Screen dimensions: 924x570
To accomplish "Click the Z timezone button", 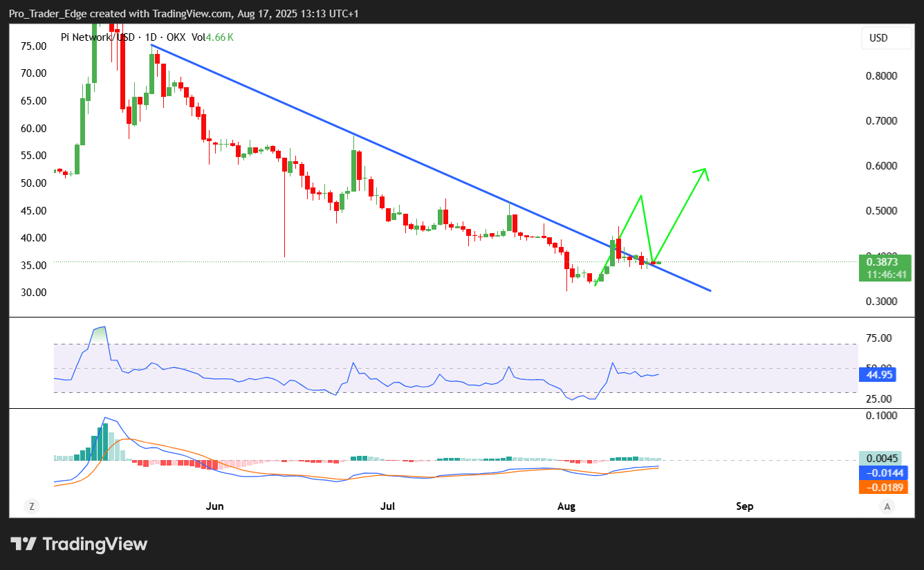I will pos(31,506).
